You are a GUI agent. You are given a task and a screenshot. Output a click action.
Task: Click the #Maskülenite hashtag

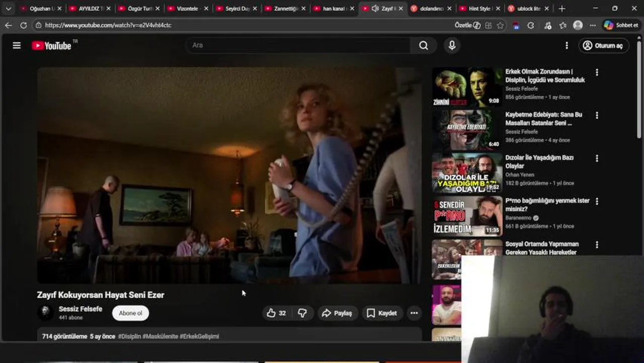tap(160, 336)
